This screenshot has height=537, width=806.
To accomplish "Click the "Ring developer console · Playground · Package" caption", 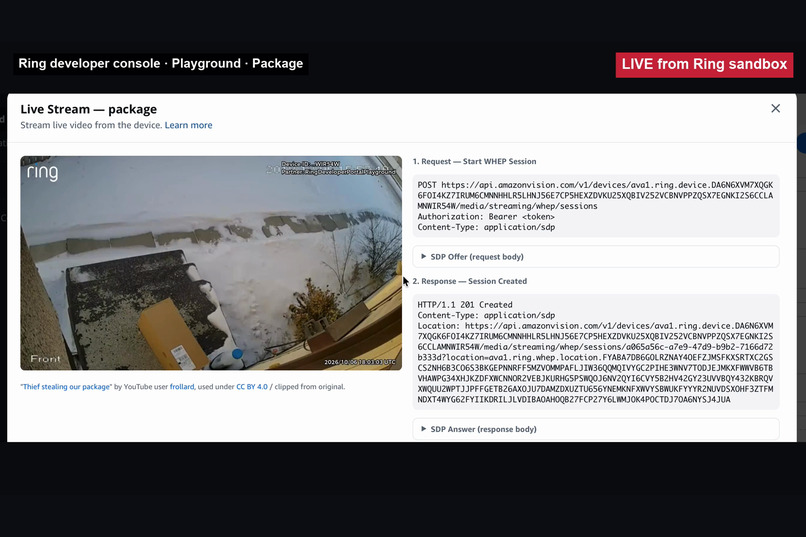I will 161,64.
